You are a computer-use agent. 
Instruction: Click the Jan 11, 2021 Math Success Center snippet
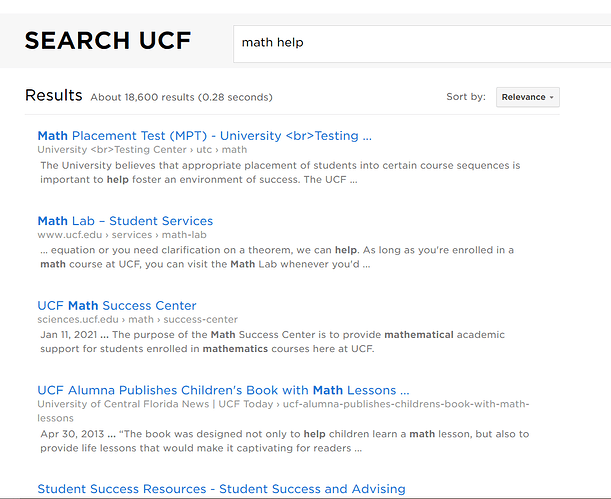coord(272,342)
